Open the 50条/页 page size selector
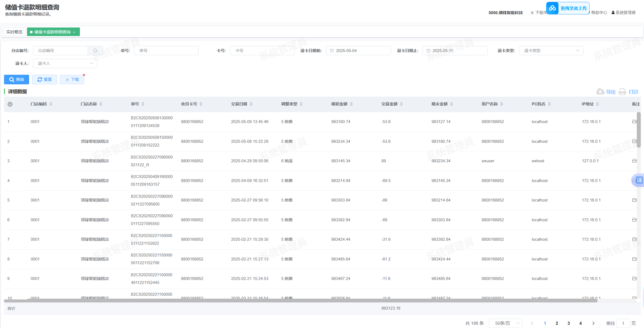 click(505, 323)
